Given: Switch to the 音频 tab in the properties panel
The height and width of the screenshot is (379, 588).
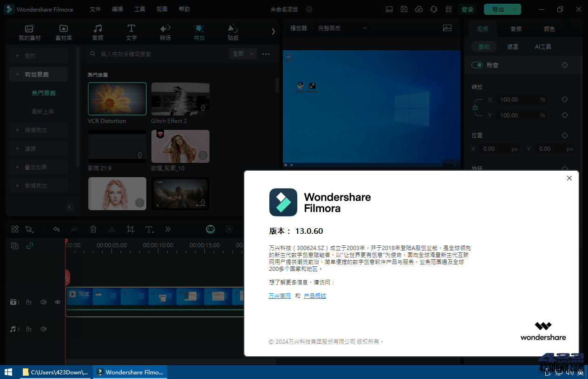Looking at the screenshot, I should point(516,28).
